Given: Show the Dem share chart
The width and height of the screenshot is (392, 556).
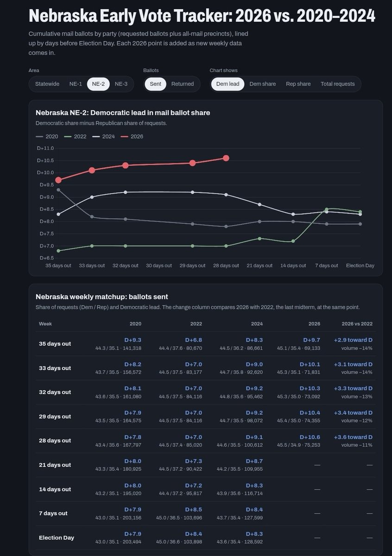Looking at the screenshot, I should (263, 84).
